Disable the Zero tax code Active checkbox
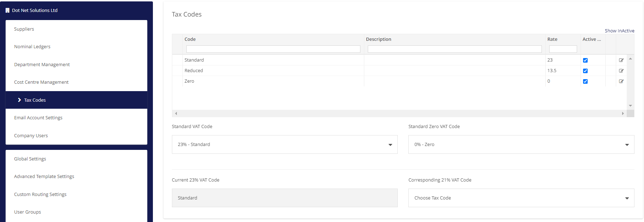 585,81
